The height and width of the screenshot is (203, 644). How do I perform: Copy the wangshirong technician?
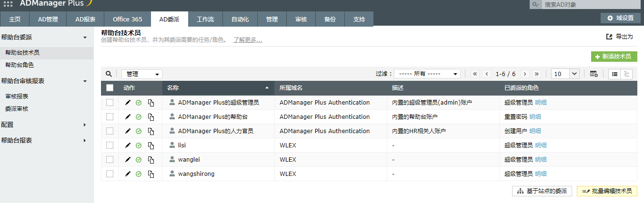151,174
